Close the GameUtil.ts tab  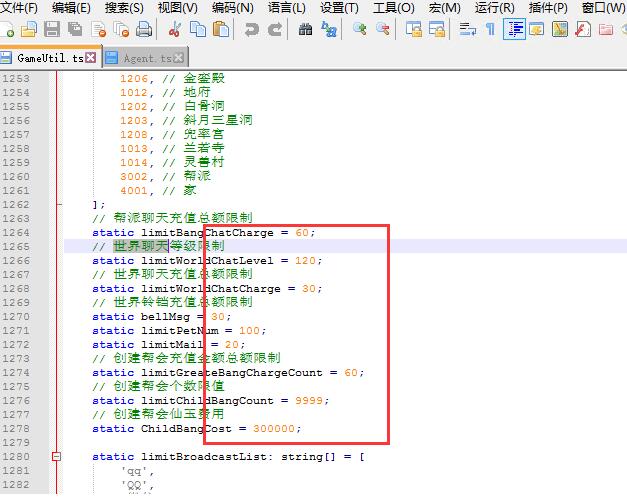[x=91, y=59]
